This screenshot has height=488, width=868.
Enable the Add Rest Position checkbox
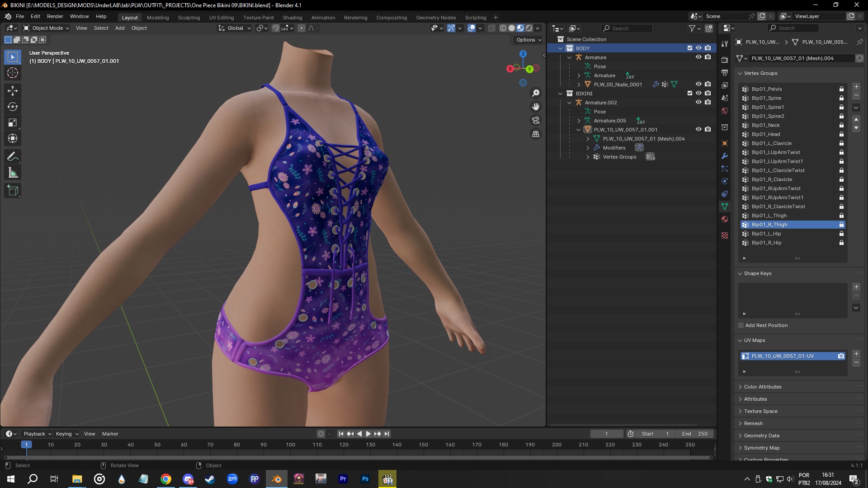741,325
